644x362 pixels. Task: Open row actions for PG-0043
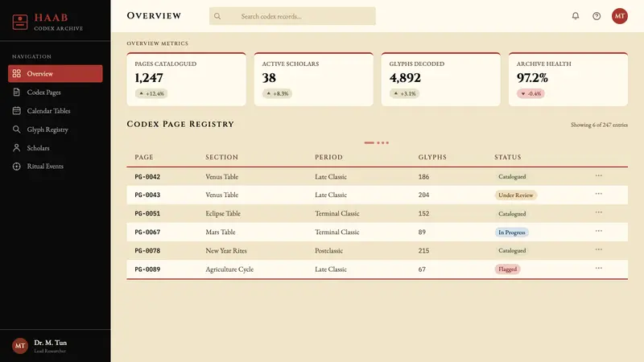(598, 194)
